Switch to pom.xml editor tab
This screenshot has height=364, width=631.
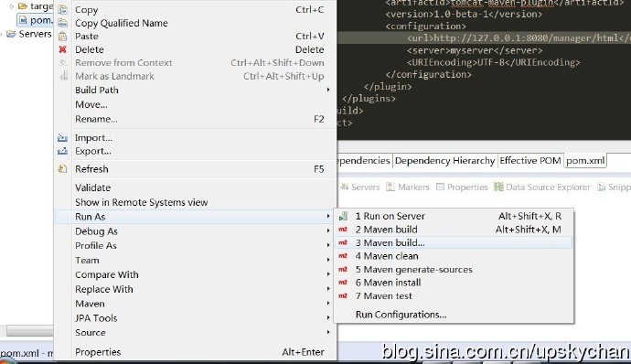[x=585, y=161]
